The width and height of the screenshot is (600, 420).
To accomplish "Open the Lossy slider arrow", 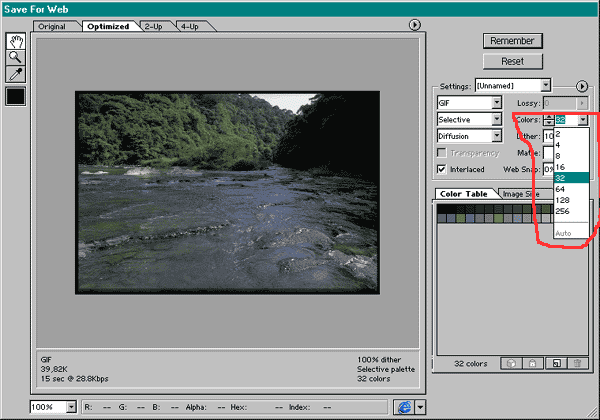I will click(x=582, y=103).
